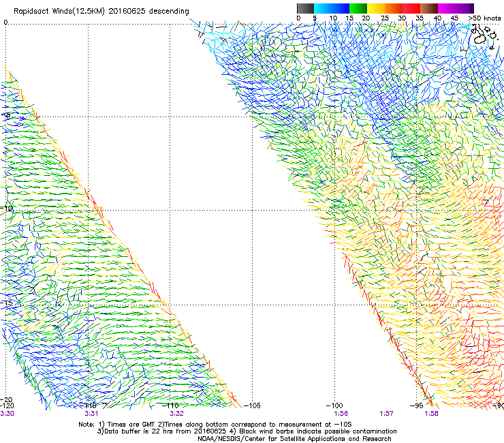Image resolution: width=504 pixels, height=443 pixels.
Task: Click the '-105' longitude axis label
Action: [x=252, y=406]
